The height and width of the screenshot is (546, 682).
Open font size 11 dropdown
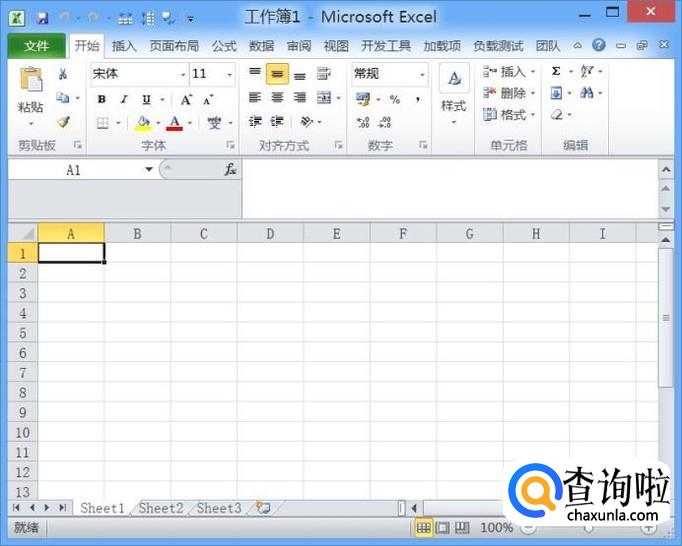pyautogui.click(x=230, y=74)
